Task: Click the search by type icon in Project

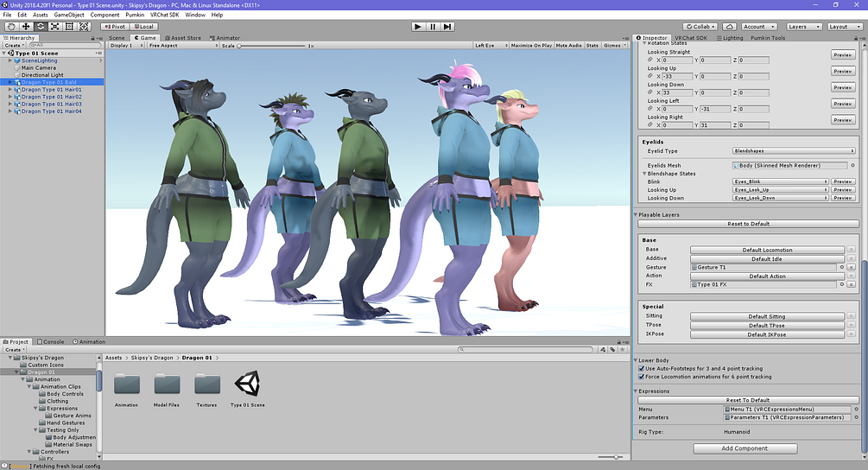Action: pyautogui.click(x=604, y=350)
